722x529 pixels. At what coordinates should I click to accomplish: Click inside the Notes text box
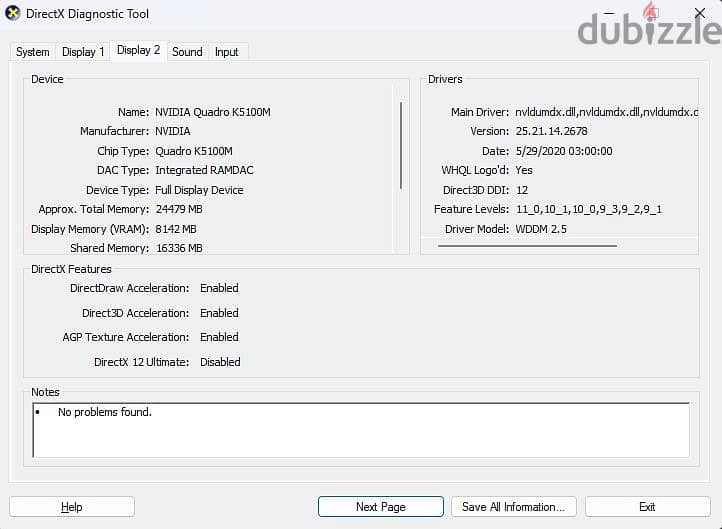coord(361,430)
